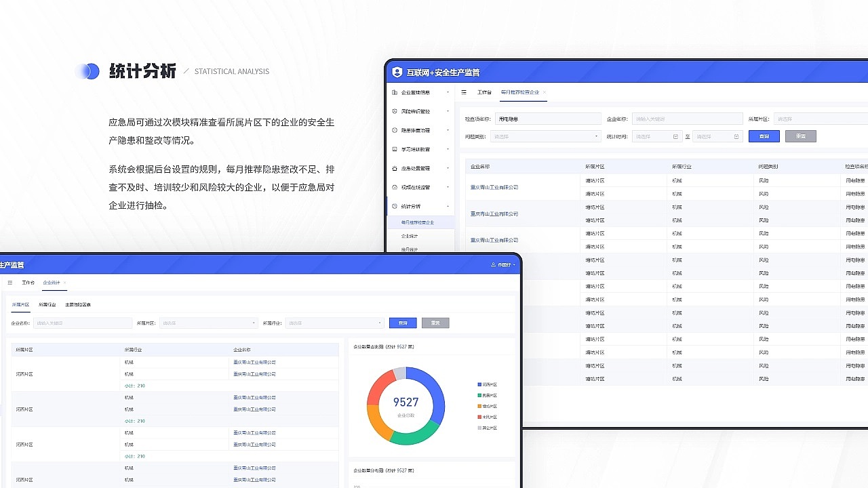Expand the 视频在线监管 menu arrow

click(x=448, y=187)
